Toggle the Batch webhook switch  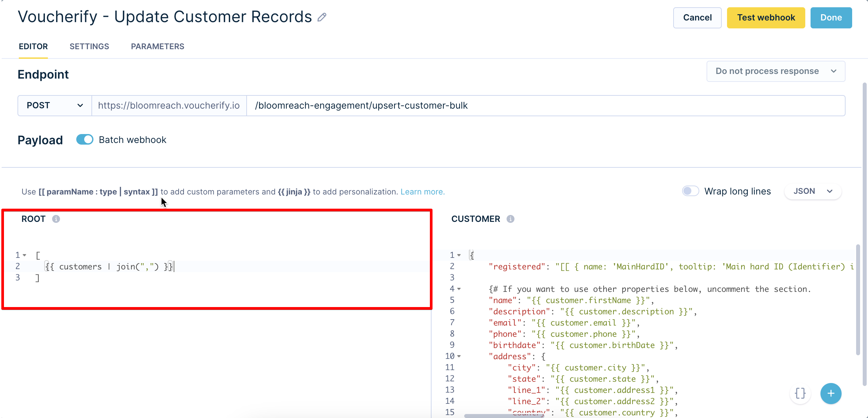(x=85, y=140)
